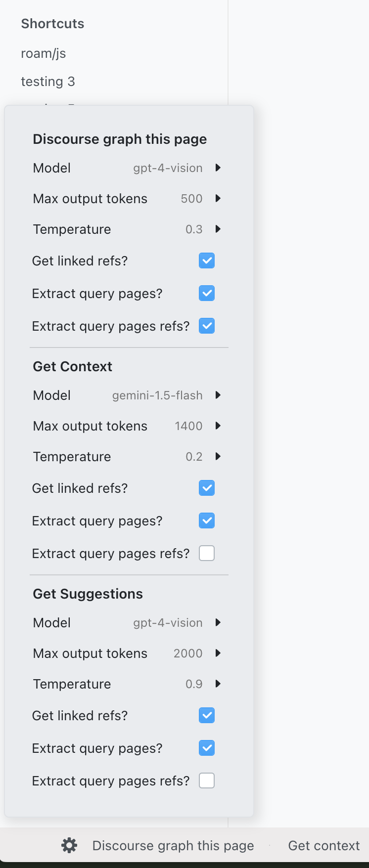This screenshot has height=868, width=369.
Task: Expand Model submenu under Discourse graph this page
Action: pyautogui.click(x=218, y=168)
